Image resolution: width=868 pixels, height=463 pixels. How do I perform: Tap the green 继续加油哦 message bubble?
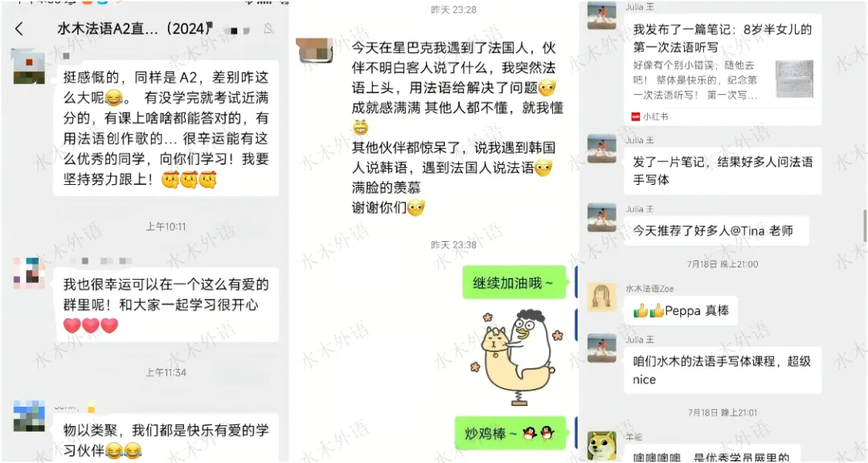pyautogui.click(x=514, y=282)
